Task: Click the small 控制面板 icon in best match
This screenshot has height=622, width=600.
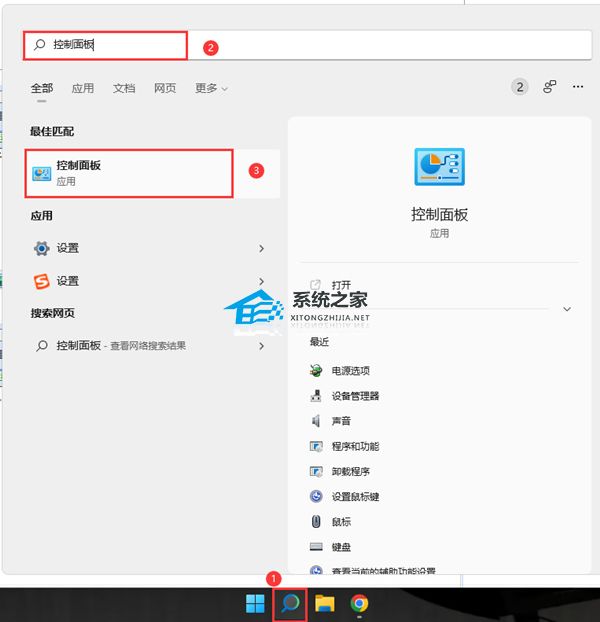Action: coord(42,174)
